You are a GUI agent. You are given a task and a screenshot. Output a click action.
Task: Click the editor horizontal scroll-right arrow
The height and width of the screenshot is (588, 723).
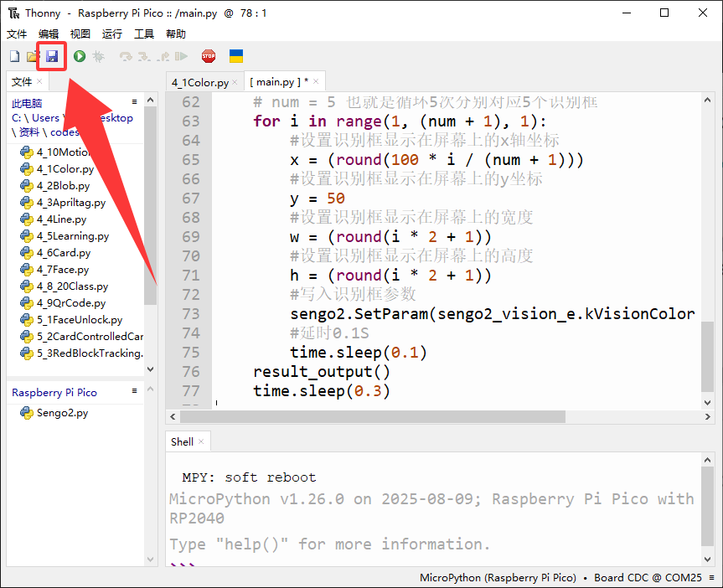tap(707, 416)
